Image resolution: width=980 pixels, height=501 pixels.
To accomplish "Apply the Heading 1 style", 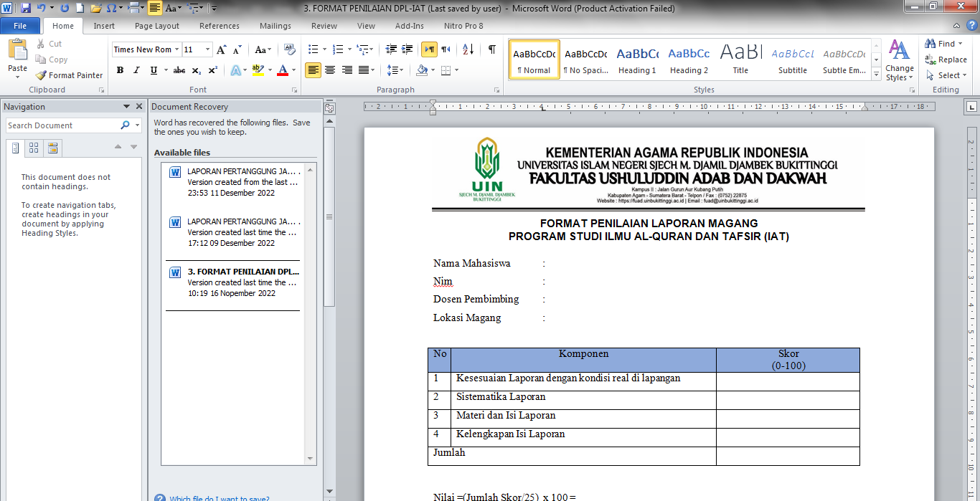I will click(637, 59).
